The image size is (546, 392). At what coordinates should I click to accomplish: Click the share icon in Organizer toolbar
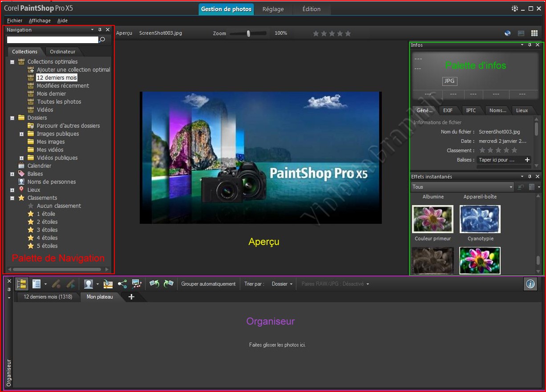pos(122,284)
